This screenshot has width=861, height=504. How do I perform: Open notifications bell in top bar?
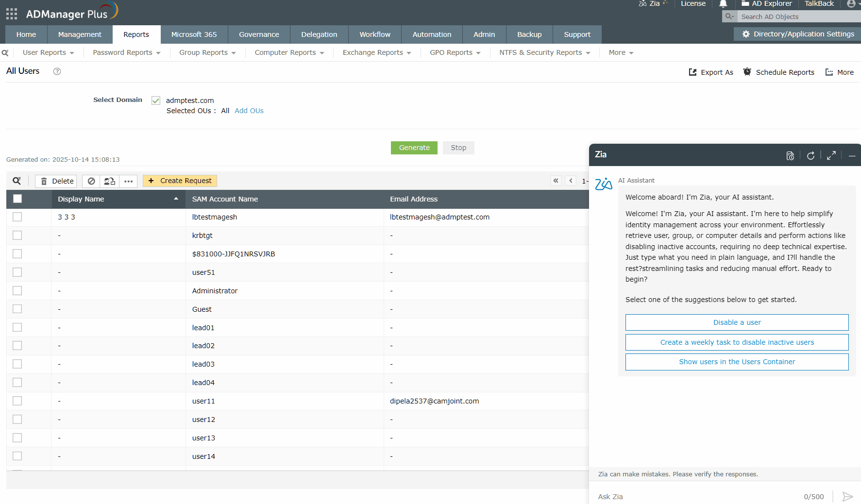click(x=723, y=4)
